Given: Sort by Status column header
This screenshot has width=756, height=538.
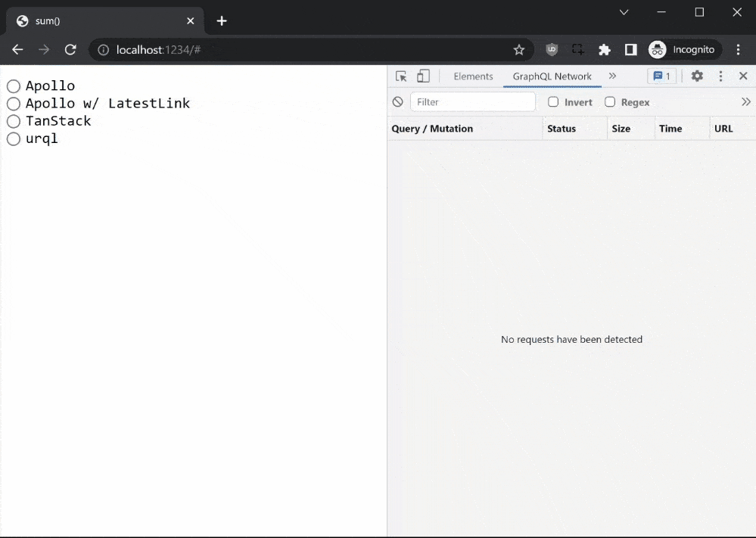Looking at the screenshot, I should [574, 129].
